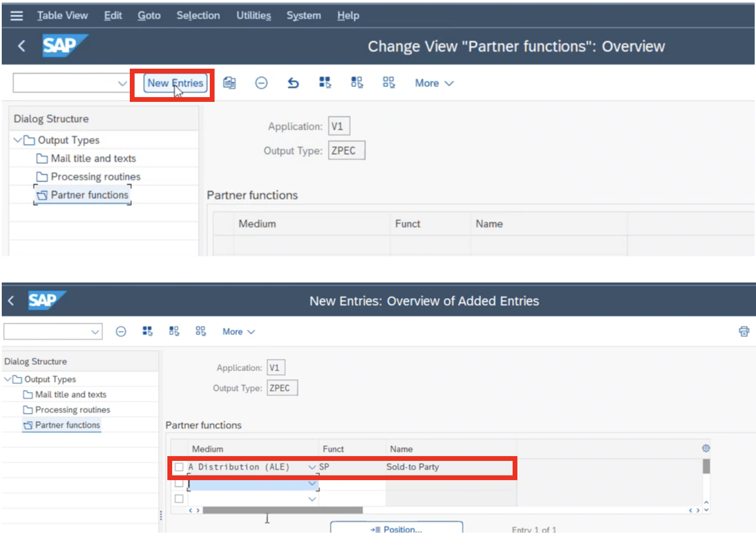Check the Distribution (ALE) row checkbox
Screen dimensions: 756x537
(179, 467)
